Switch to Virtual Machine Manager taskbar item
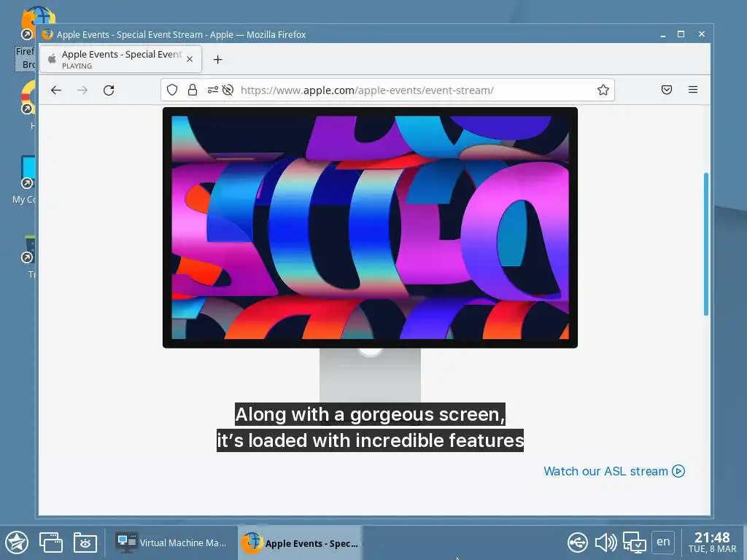 [x=171, y=542]
